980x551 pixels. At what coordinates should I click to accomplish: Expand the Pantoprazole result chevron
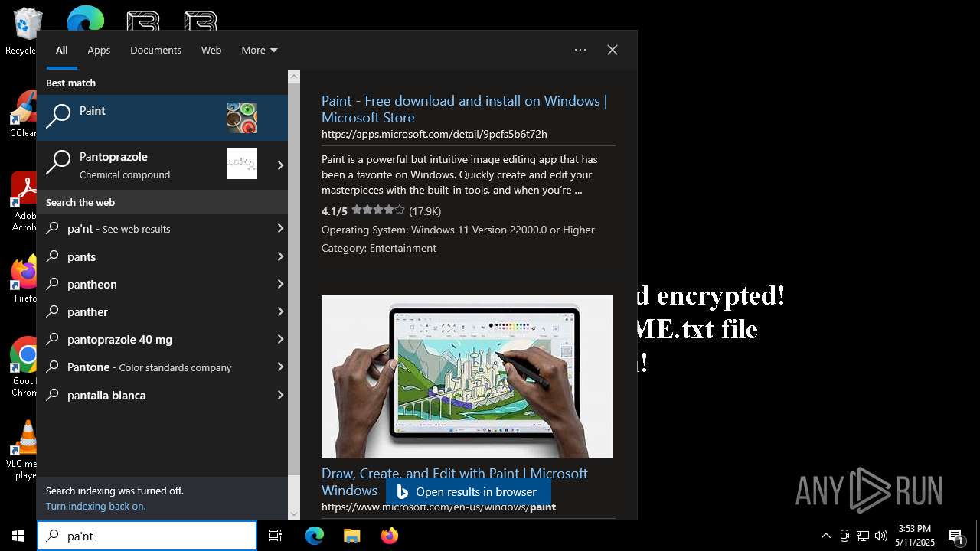pyautogui.click(x=280, y=165)
